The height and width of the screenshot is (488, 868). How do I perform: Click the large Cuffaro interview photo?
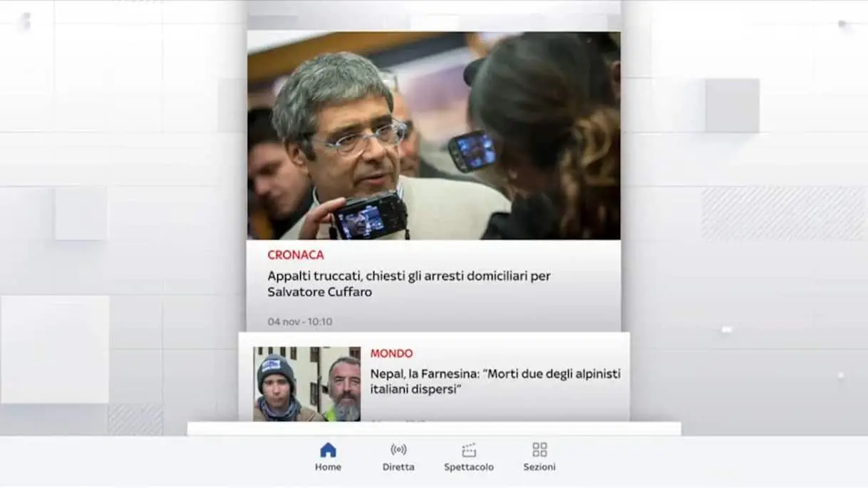tap(433, 135)
